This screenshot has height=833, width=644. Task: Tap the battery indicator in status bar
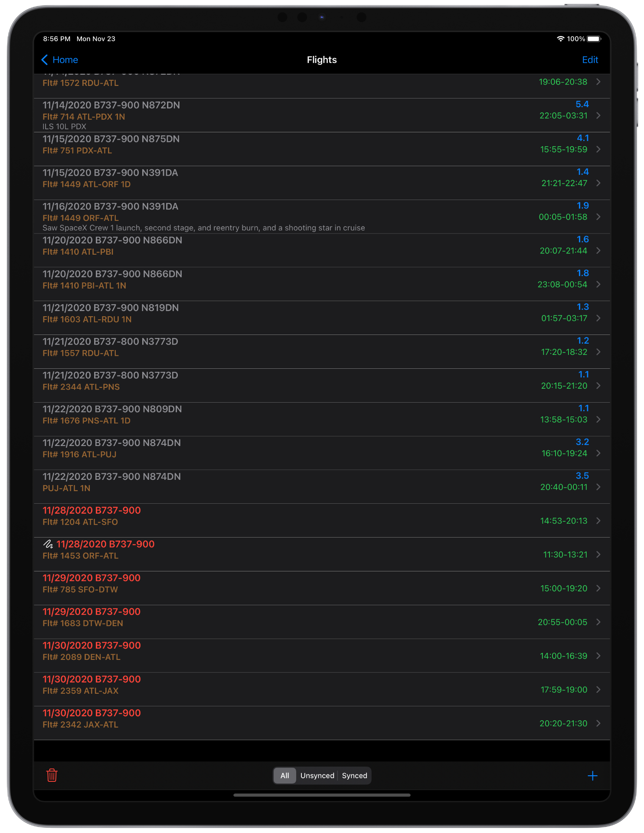coord(594,39)
